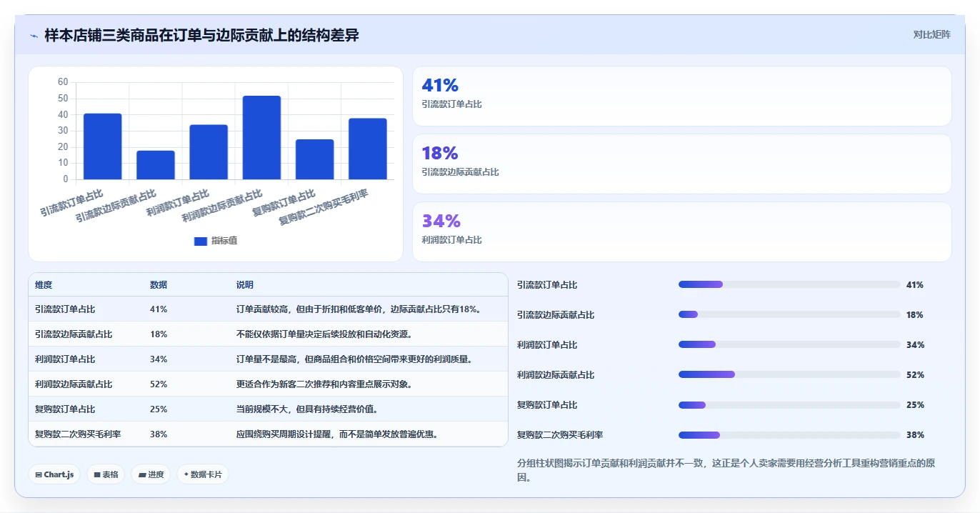Image resolution: width=980 pixels, height=513 pixels.
Task: Click the 38% value in the table
Action: click(159, 434)
